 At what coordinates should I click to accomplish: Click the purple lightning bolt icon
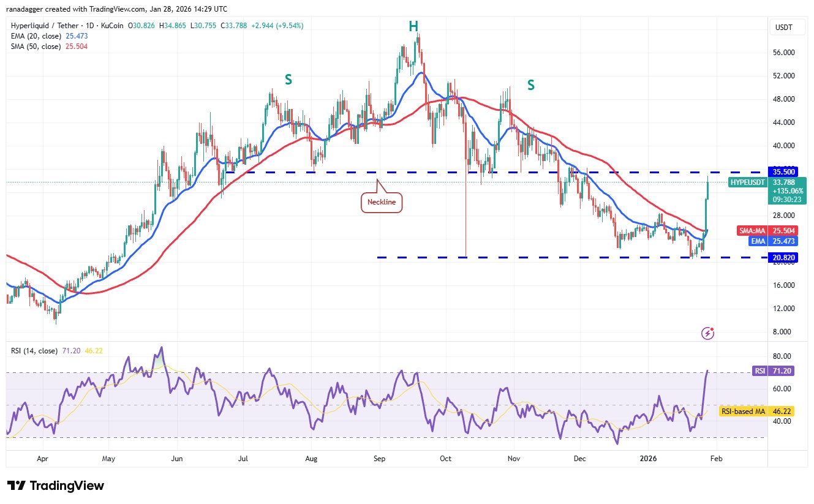(x=708, y=333)
